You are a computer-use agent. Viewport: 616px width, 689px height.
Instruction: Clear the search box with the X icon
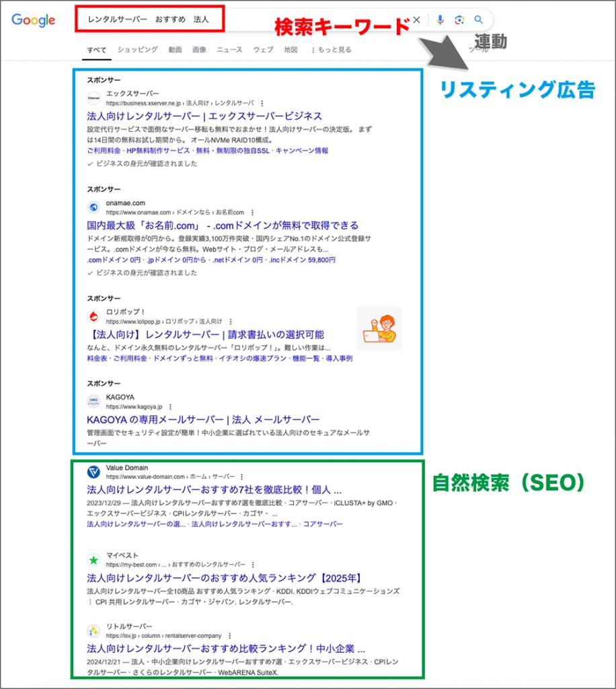click(417, 20)
